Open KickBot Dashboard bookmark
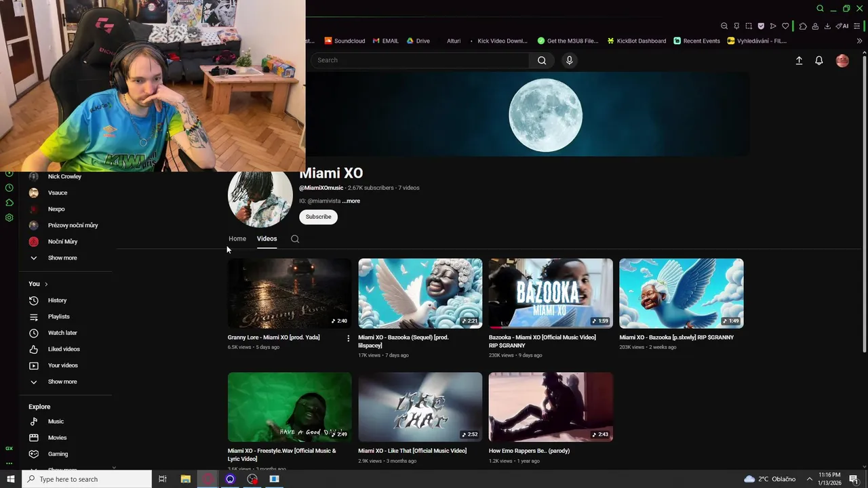This screenshot has height=488, width=868. [x=636, y=41]
